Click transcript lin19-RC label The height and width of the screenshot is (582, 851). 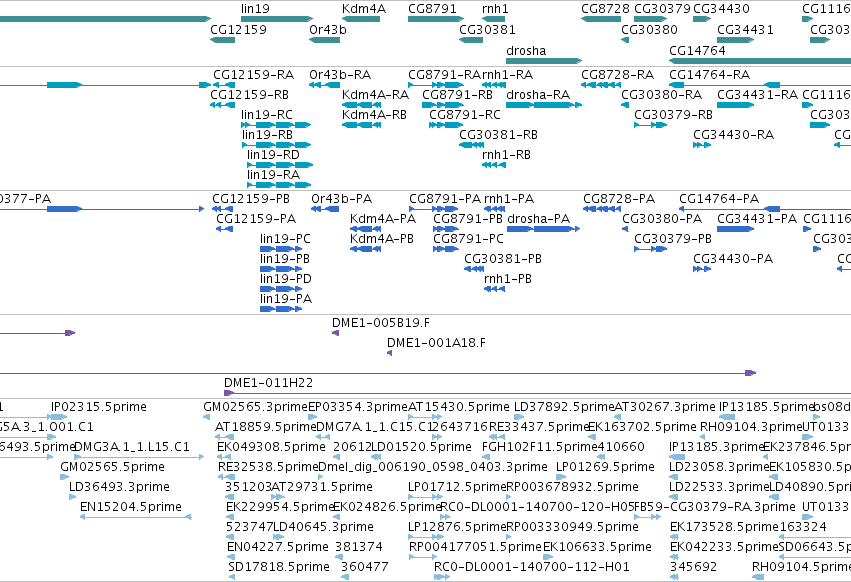point(266,115)
